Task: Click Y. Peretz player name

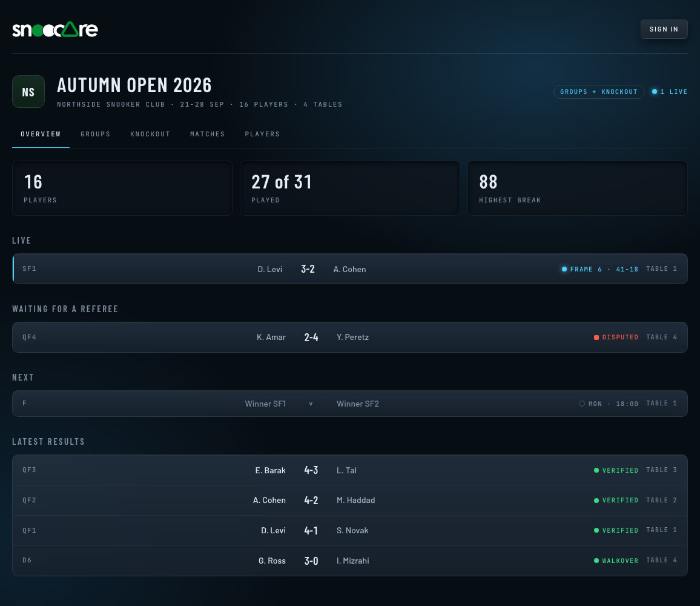Action: pyautogui.click(x=352, y=337)
